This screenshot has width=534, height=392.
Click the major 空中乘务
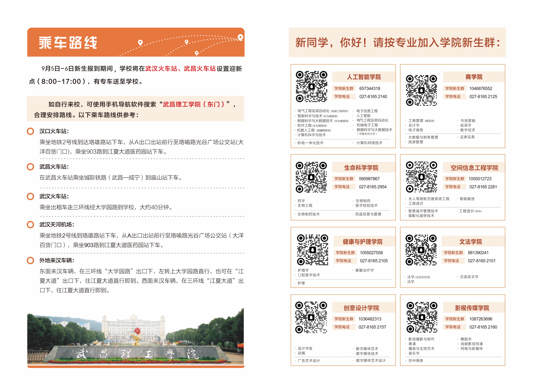coord(416,361)
